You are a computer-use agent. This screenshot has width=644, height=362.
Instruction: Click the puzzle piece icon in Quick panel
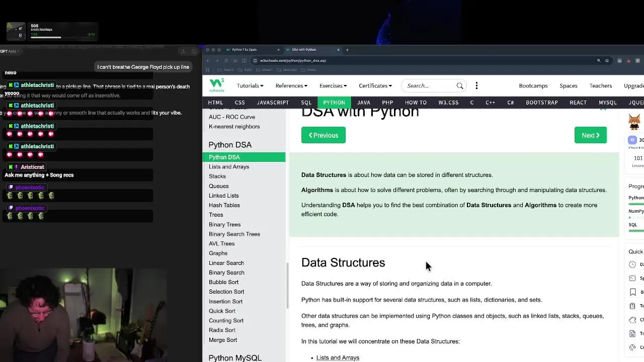[632, 320]
